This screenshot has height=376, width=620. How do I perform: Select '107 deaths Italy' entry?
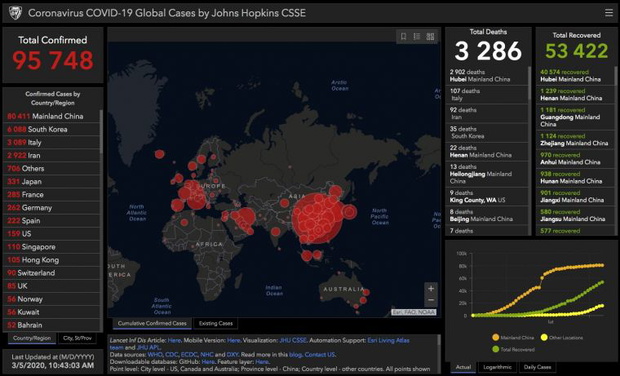(487, 94)
